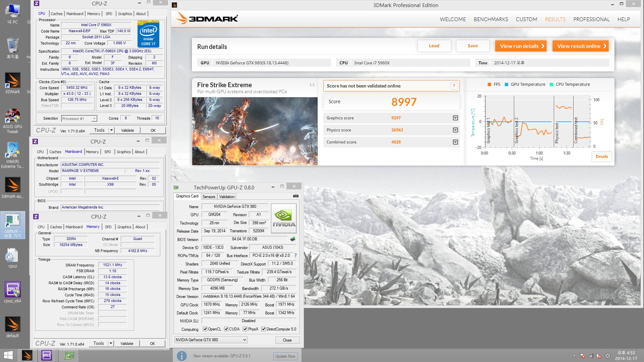644x362 pixels.
Task: Open the Windows Start button
Action: pyautogui.click(x=8, y=355)
